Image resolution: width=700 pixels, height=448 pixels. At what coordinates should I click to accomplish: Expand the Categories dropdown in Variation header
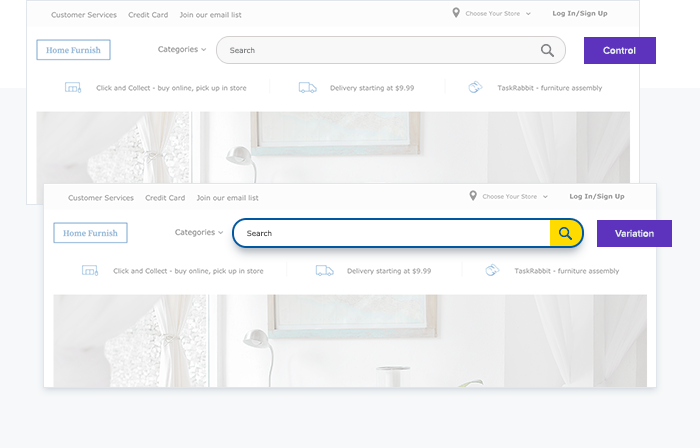pyautogui.click(x=199, y=232)
